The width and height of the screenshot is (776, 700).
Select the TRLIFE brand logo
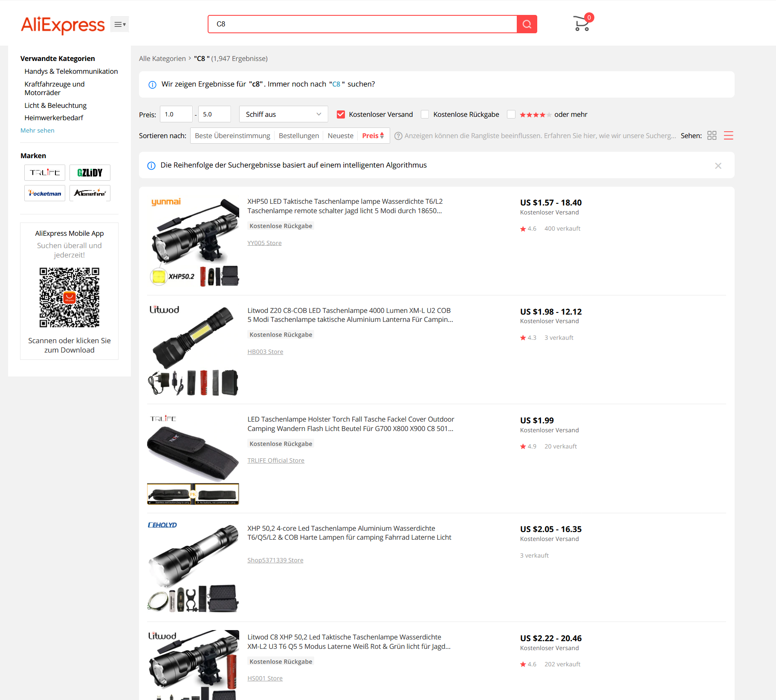click(45, 173)
